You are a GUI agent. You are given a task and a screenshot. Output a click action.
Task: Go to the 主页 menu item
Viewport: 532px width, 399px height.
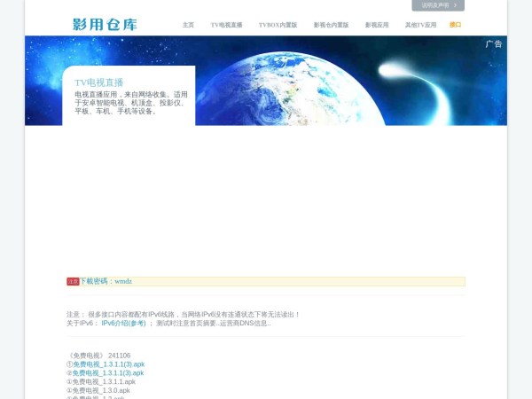tap(188, 25)
